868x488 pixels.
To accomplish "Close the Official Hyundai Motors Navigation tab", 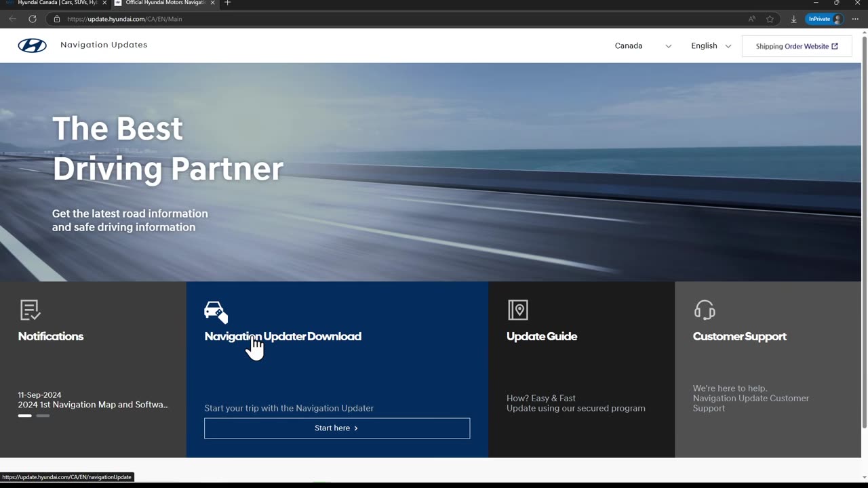I will 212,3.
